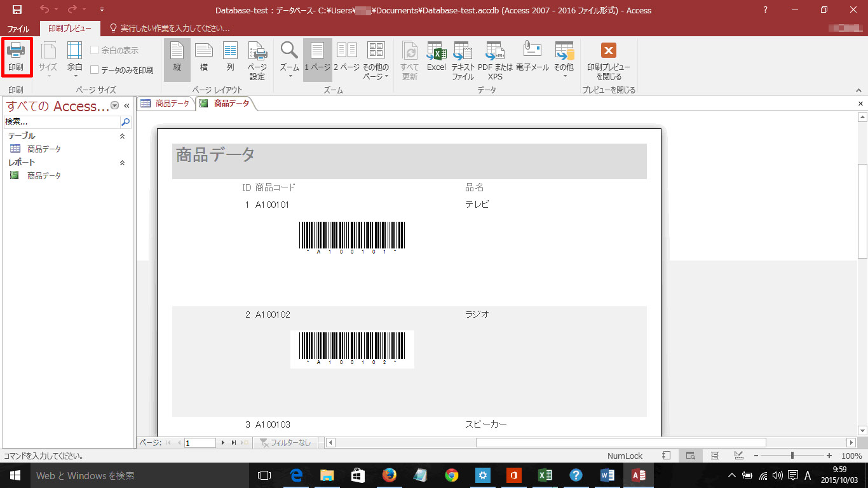The width and height of the screenshot is (868, 488).
Task: Click the 'Tell me' search box
Action: [x=170, y=29]
